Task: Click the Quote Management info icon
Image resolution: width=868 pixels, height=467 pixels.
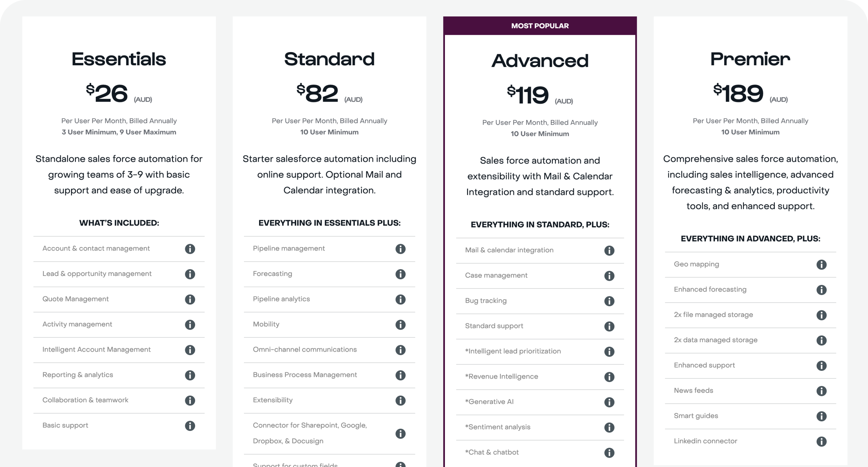Action: (x=190, y=299)
